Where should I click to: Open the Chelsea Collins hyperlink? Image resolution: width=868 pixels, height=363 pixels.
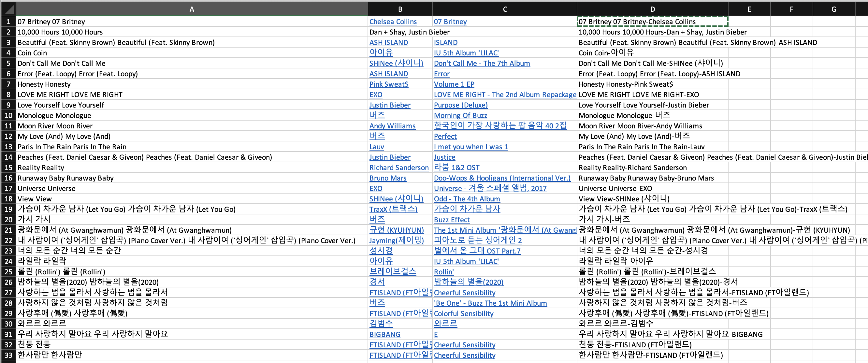(x=393, y=22)
